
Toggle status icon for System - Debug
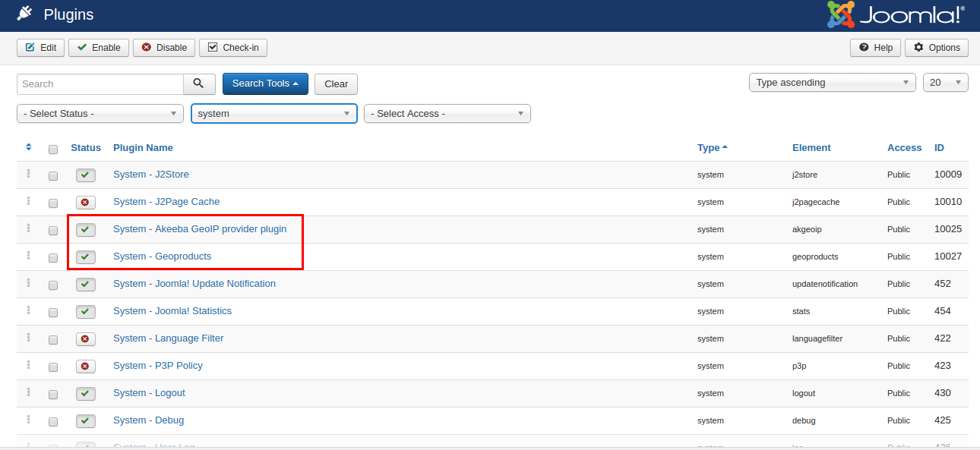85,421
